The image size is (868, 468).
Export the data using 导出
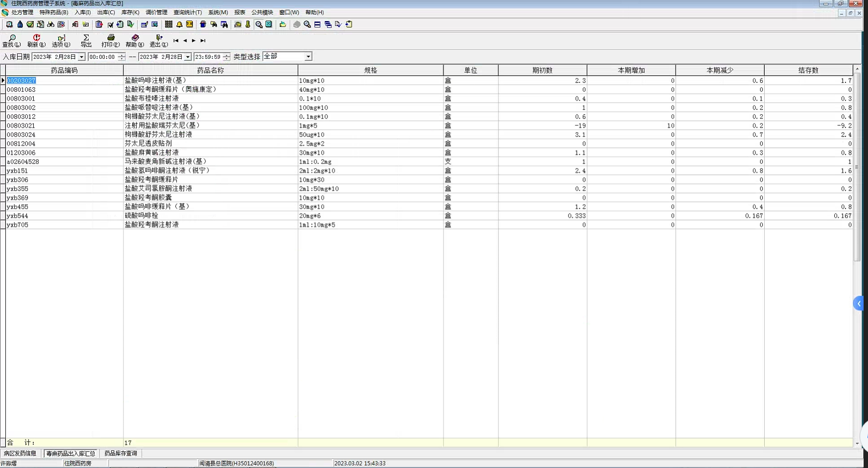(x=86, y=41)
